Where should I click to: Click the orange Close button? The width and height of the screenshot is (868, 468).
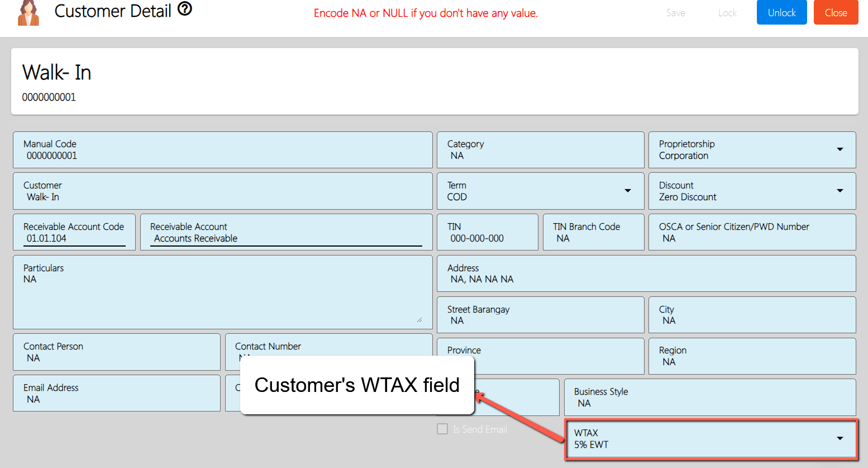pyautogui.click(x=836, y=13)
